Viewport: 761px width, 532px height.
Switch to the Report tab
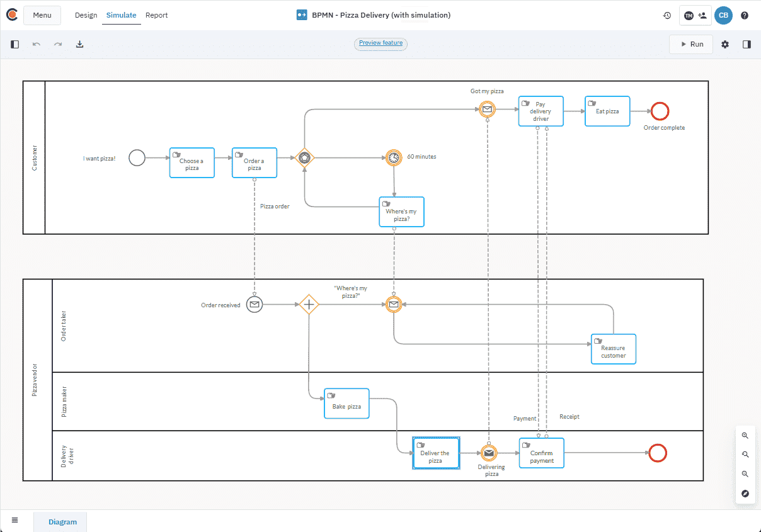point(156,15)
